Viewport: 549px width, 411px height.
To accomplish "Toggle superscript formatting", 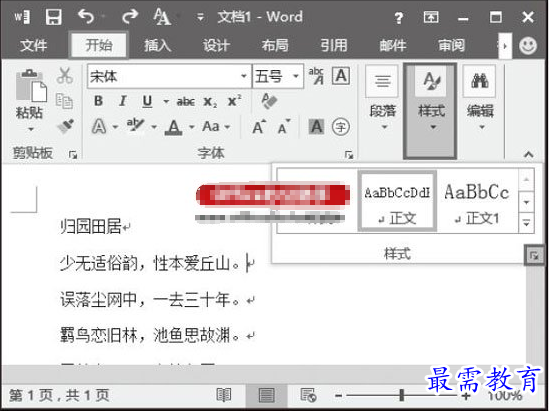I will pos(234,101).
